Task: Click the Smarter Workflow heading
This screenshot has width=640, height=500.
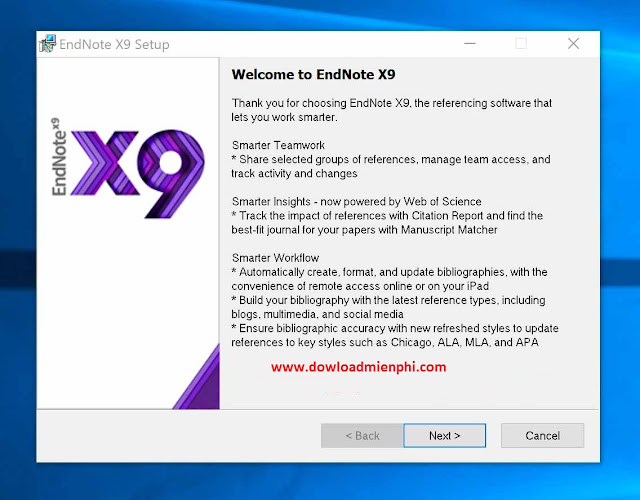Action: point(275,257)
